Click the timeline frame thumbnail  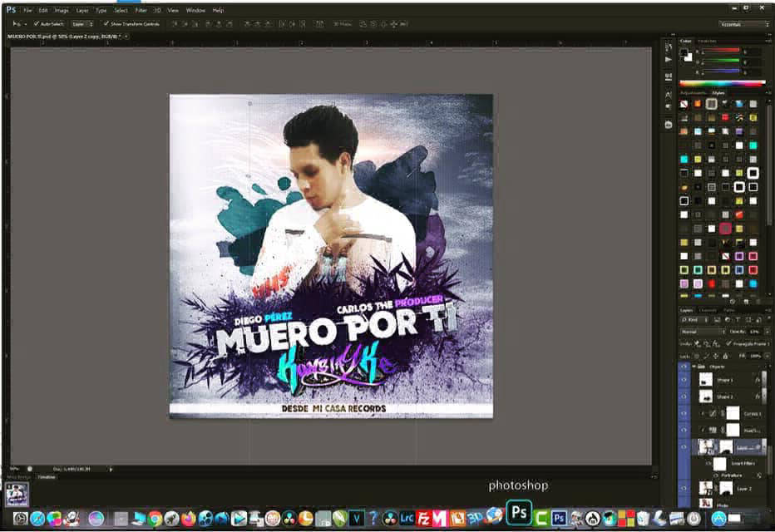coord(17,494)
